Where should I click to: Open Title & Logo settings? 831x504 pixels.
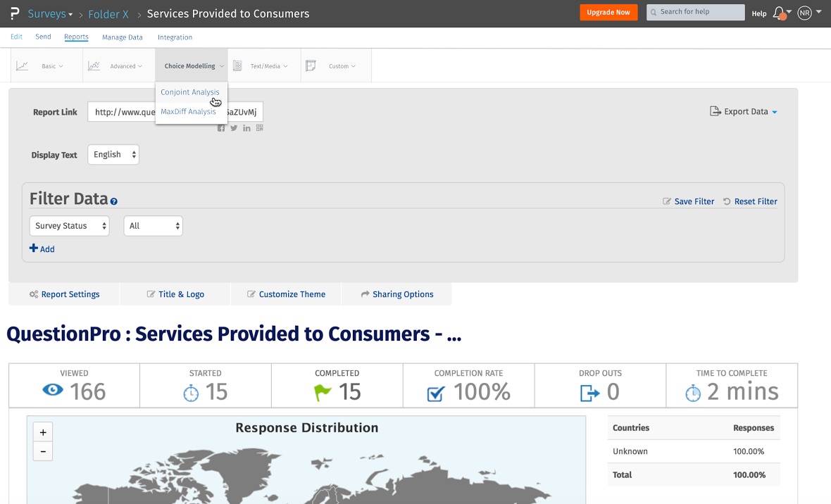[175, 294]
